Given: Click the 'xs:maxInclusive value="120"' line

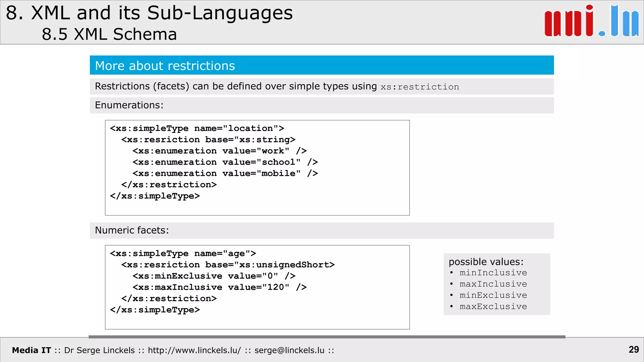Looking at the screenshot, I should 219,287.
